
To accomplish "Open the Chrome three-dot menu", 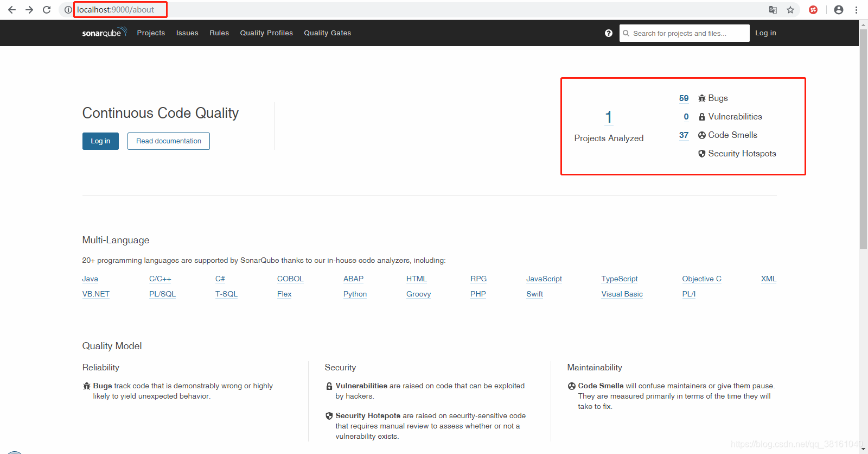I will pos(856,10).
